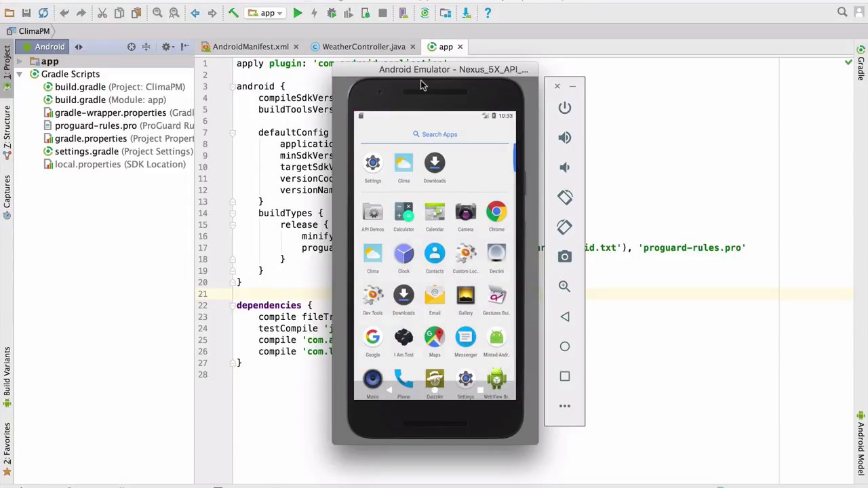Click the ClimaPM breadcrumb
Image resolution: width=868 pixels, height=488 pixels.
click(x=28, y=31)
